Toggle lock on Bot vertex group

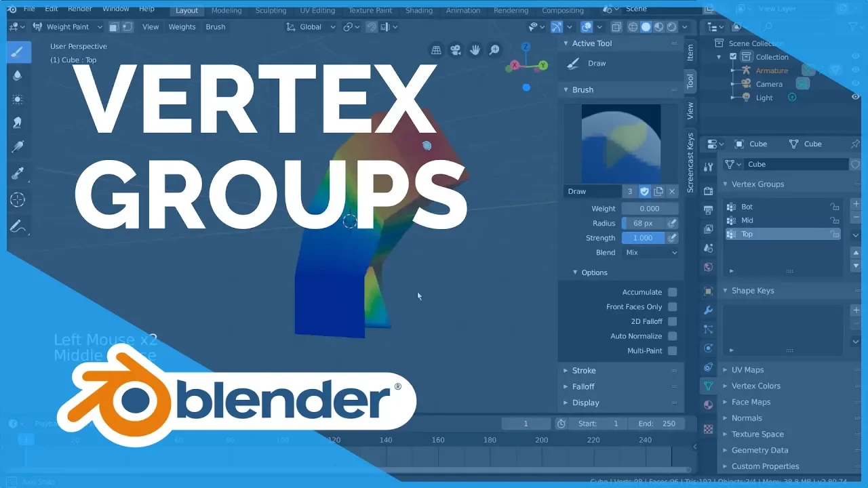point(835,207)
